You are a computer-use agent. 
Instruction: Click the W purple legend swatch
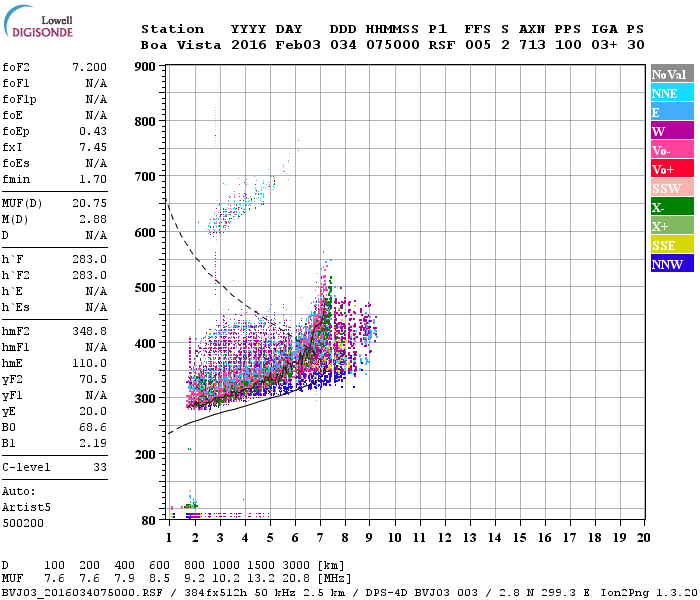point(672,131)
